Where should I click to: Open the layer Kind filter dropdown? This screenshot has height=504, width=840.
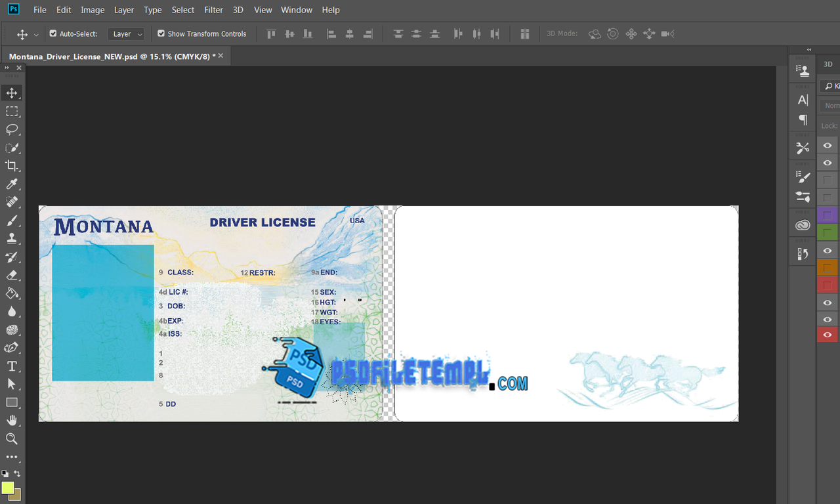coord(830,86)
